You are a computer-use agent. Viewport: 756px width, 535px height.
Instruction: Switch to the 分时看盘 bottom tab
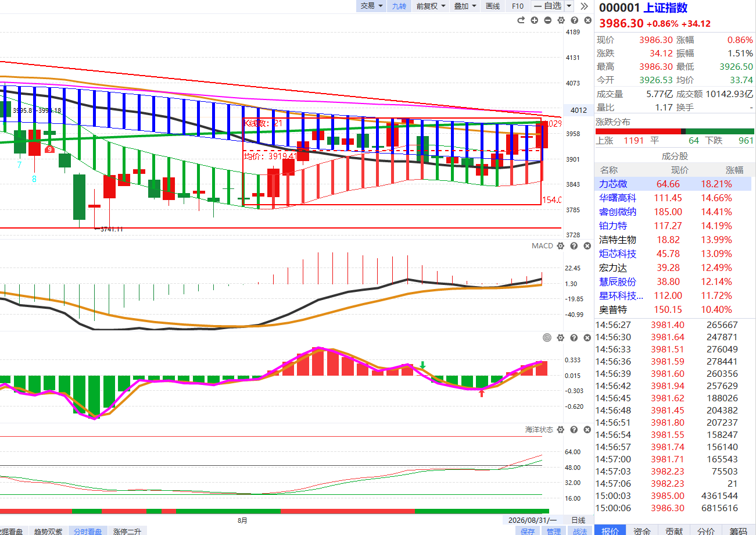tap(88, 531)
